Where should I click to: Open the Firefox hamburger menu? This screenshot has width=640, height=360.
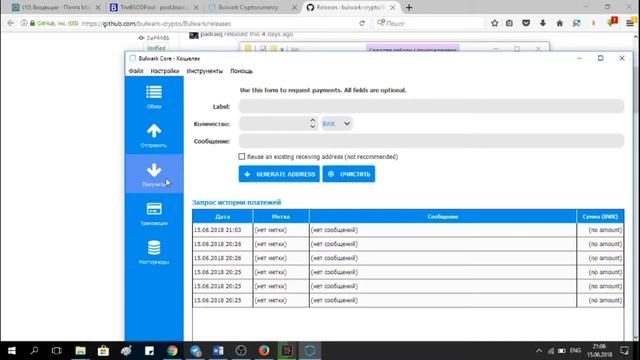point(630,23)
